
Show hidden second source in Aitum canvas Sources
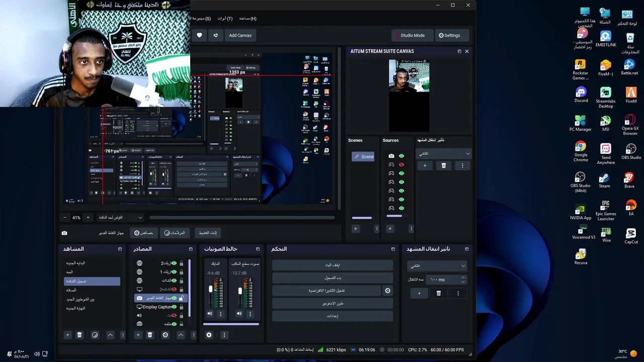(x=401, y=165)
